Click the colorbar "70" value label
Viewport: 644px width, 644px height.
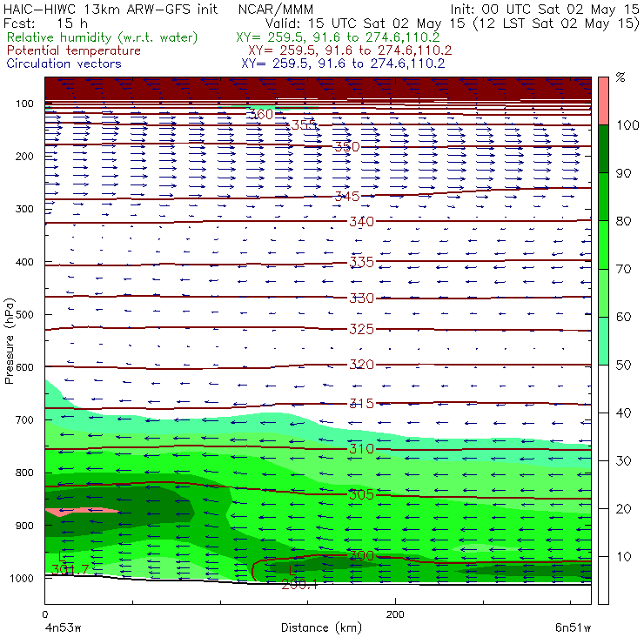623,269
